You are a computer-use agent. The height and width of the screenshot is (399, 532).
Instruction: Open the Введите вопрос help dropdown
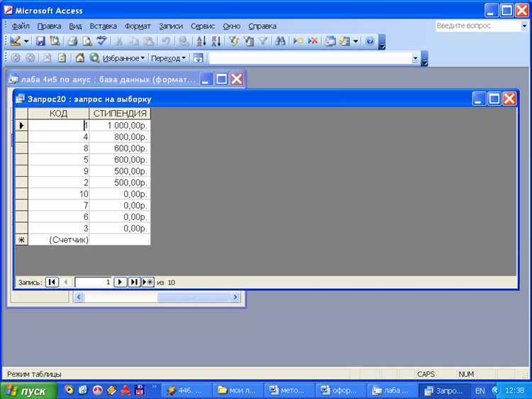coord(524,26)
